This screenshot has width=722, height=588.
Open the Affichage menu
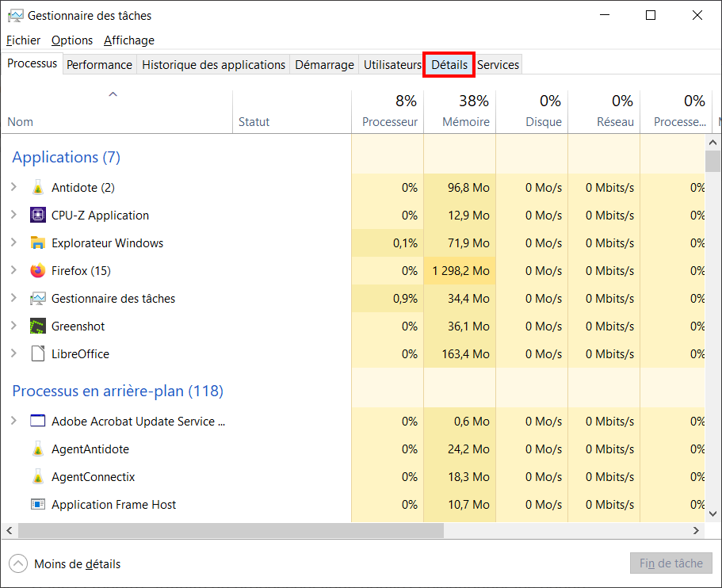click(x=129, y=40)
